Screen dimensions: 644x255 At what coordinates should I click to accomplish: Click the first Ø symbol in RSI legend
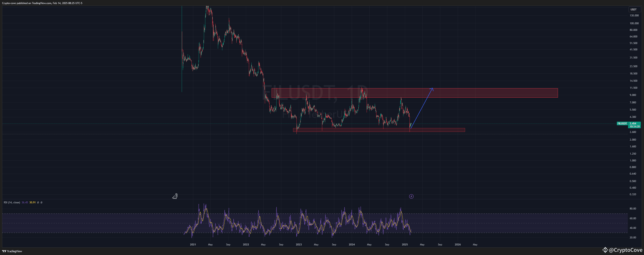(x=38, y=202)
